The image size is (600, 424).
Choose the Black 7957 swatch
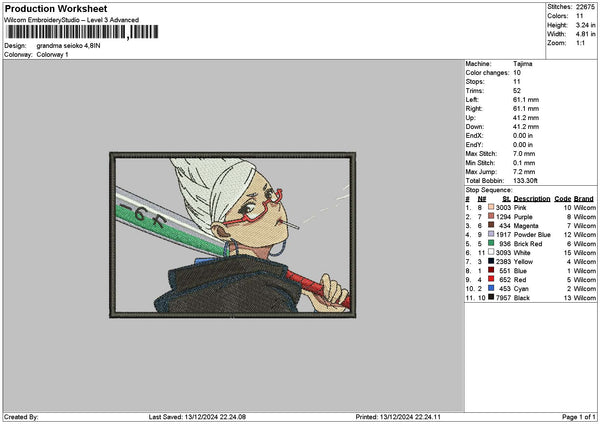[491, 297]
